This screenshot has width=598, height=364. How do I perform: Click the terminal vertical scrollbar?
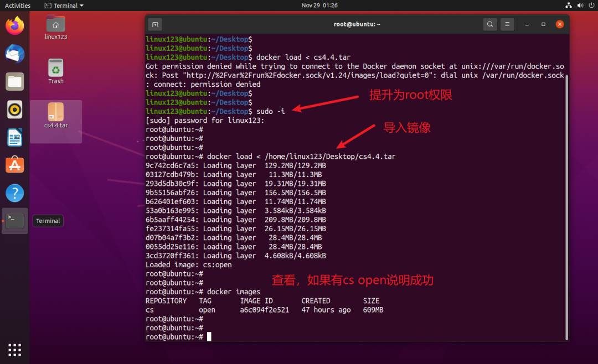567,207
